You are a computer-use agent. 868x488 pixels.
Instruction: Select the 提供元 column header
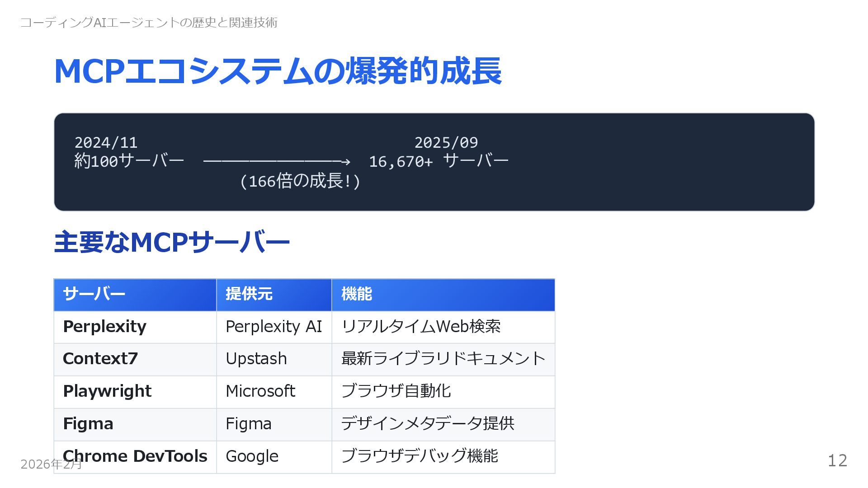(249, 294)
